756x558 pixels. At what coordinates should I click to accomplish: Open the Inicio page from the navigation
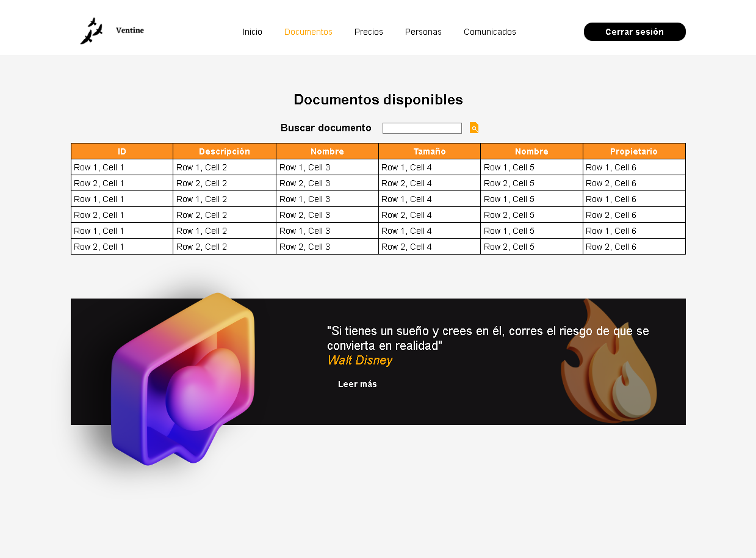[252, 32]
